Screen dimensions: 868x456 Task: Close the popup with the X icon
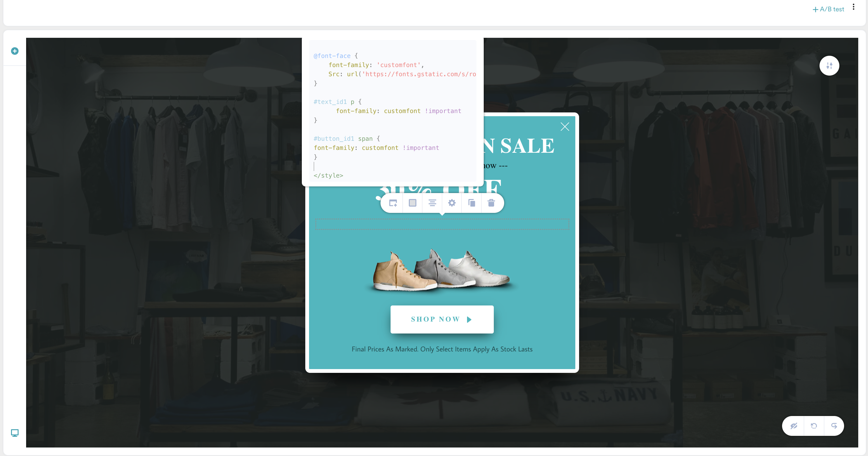pos(564,127)
